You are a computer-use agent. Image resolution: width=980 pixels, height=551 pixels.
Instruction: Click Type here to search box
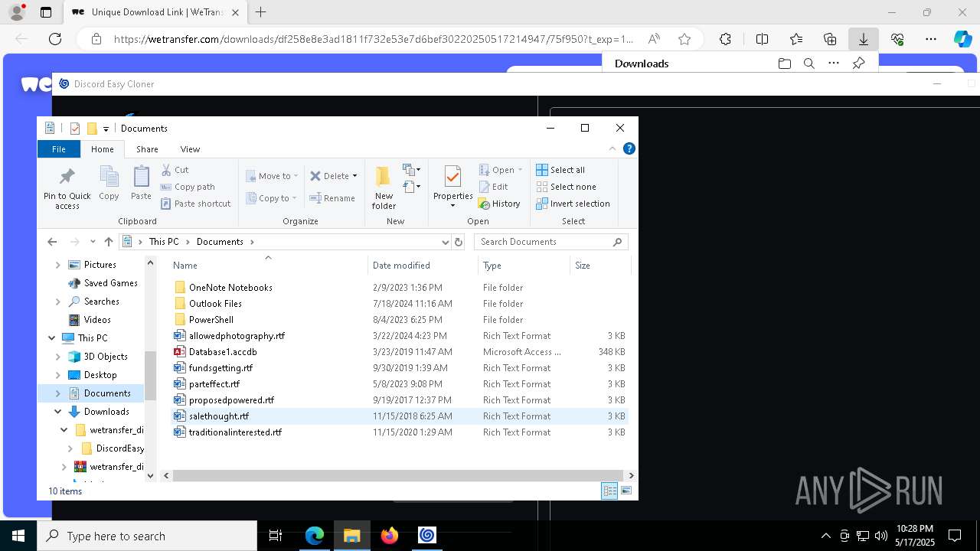[147, 536]
